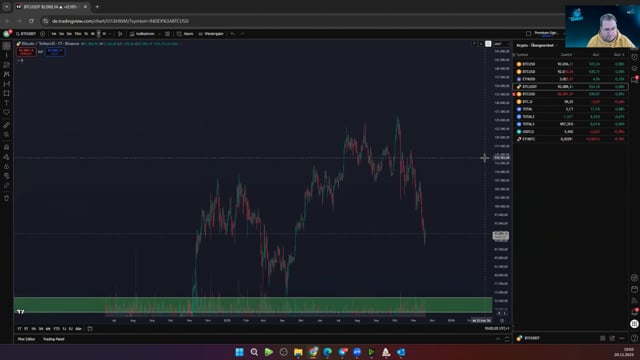Open the chat icon with red badge
Image resolution: width=640 pixels, height=360 pixels.
634,80
